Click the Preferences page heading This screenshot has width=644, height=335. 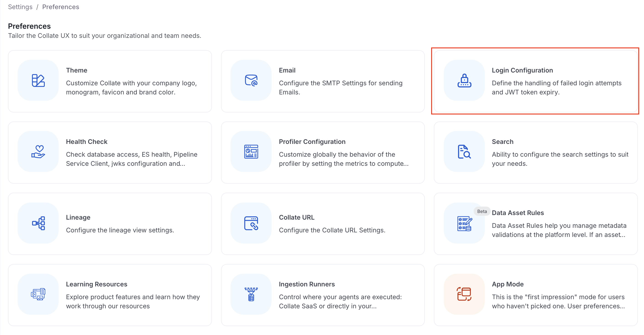click(29, 26)
